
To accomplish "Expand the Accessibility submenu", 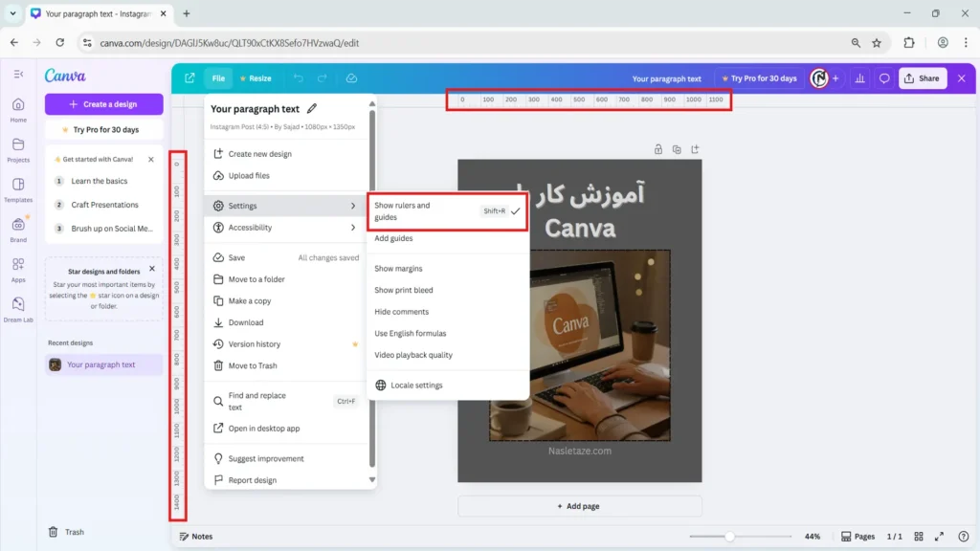I will point(286,228).
